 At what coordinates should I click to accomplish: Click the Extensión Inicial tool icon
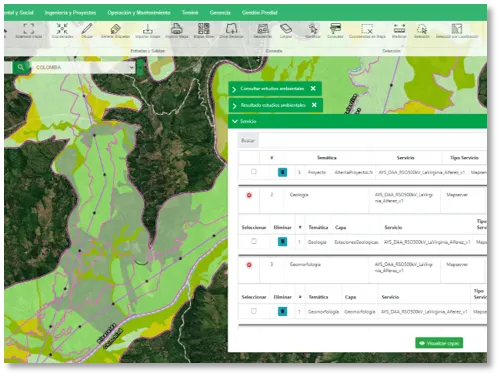[x=29, y=28]
